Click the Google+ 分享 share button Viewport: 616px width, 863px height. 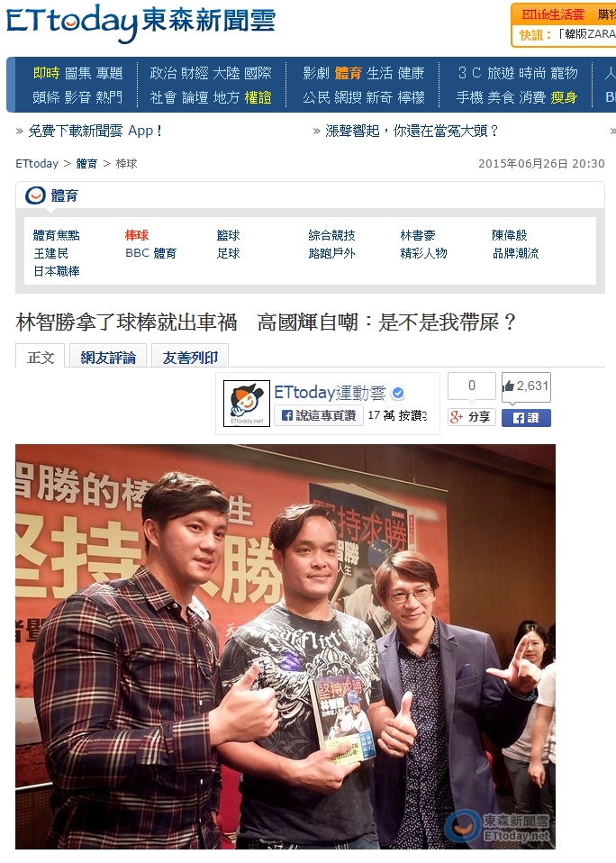[x=471, y=417]
